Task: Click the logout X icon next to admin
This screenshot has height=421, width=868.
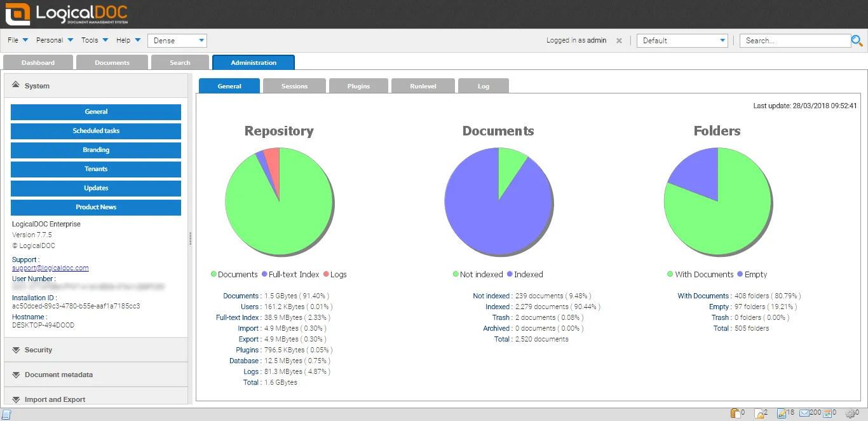Action: (620, 40)
